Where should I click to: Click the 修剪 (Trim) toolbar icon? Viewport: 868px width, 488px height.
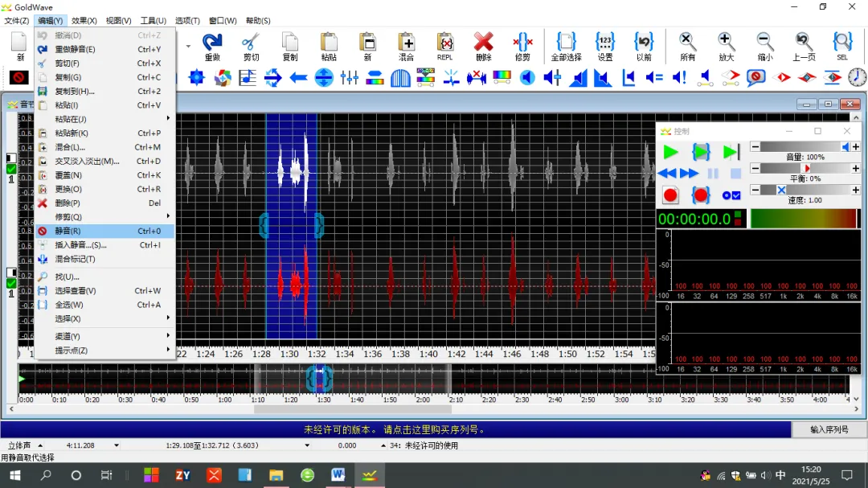[x=522, y=43]
